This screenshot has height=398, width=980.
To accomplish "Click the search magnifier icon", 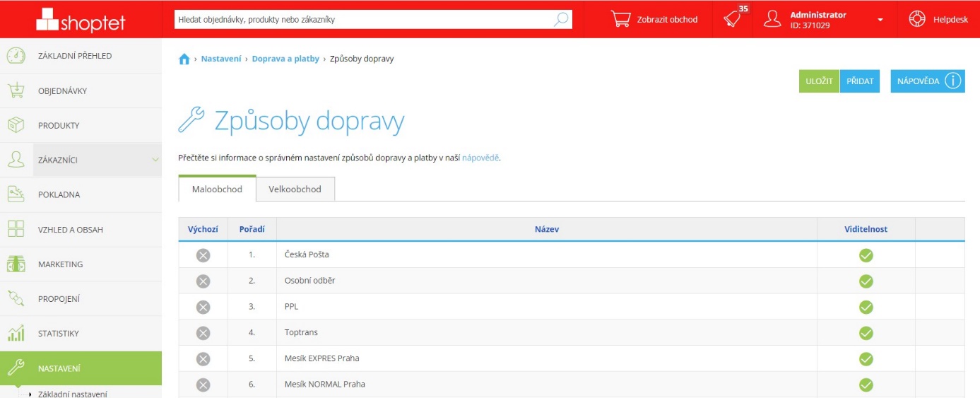I will point(561,19).
